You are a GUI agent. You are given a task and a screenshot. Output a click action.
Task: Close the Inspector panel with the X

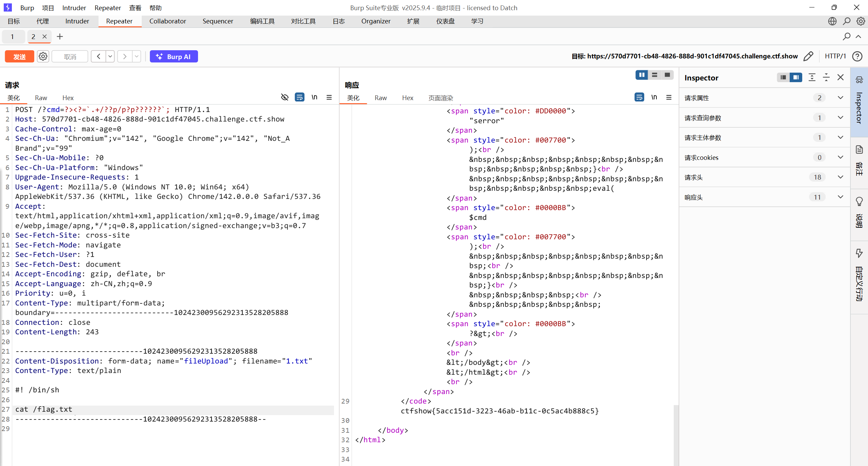[840, 77]
